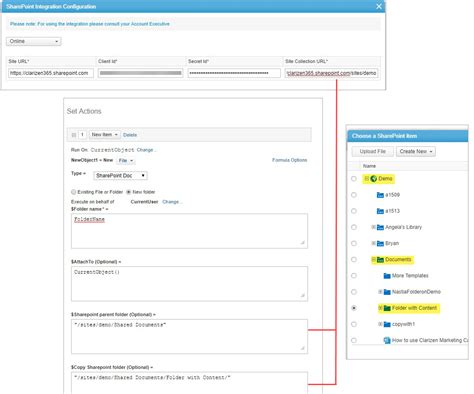Click the Upload File button

(x=373, y=151)
